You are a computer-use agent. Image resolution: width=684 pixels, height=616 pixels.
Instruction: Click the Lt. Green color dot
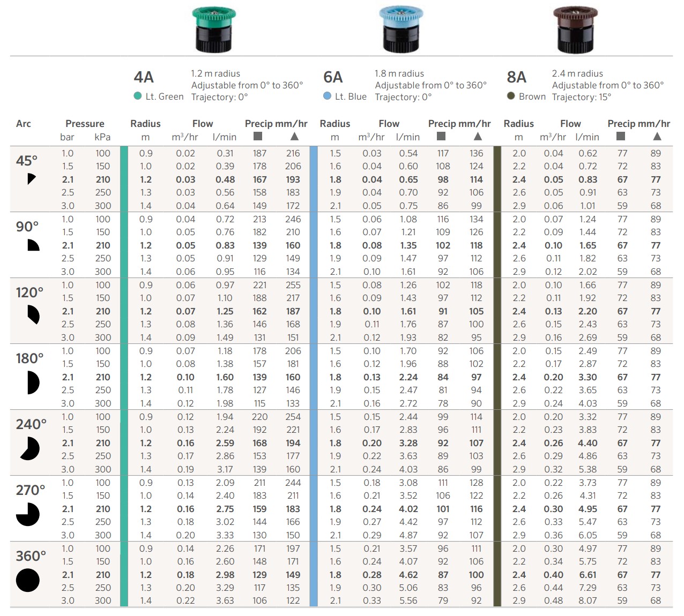pyautogui.click(x=138, y=96)
